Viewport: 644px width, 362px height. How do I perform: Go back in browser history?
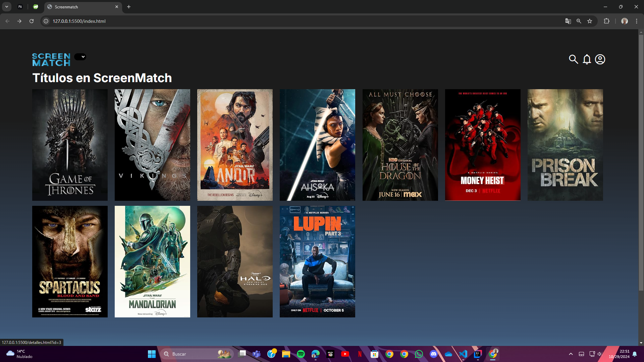coord(7,21)
